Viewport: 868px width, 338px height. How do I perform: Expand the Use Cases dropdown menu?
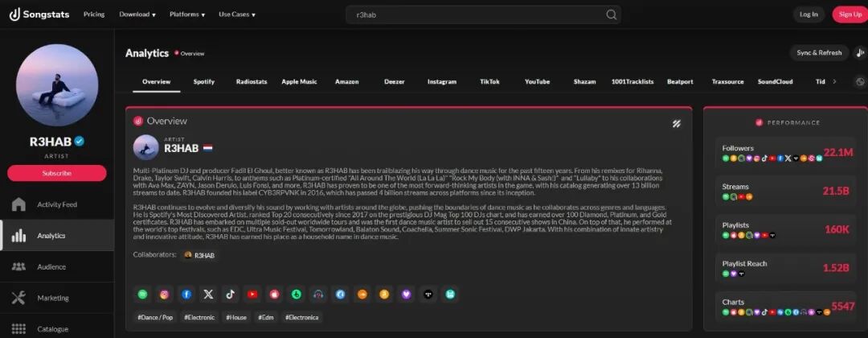(x=237, y=14)
